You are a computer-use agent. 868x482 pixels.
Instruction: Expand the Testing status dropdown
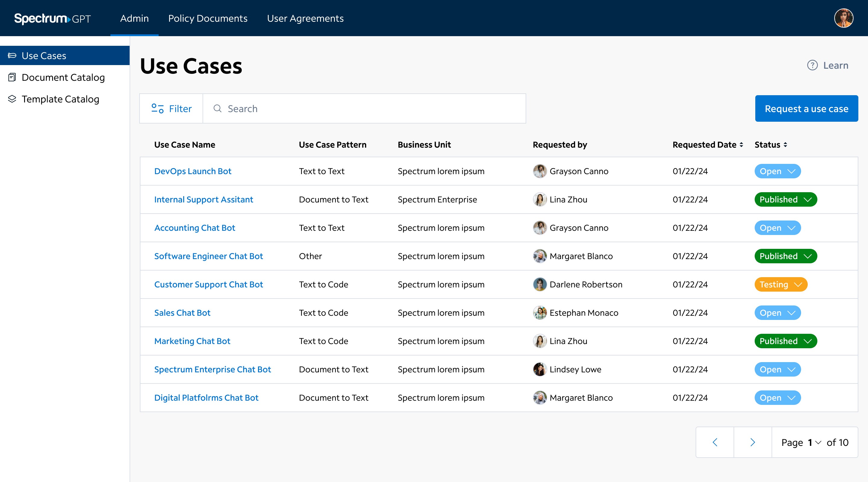781,285
